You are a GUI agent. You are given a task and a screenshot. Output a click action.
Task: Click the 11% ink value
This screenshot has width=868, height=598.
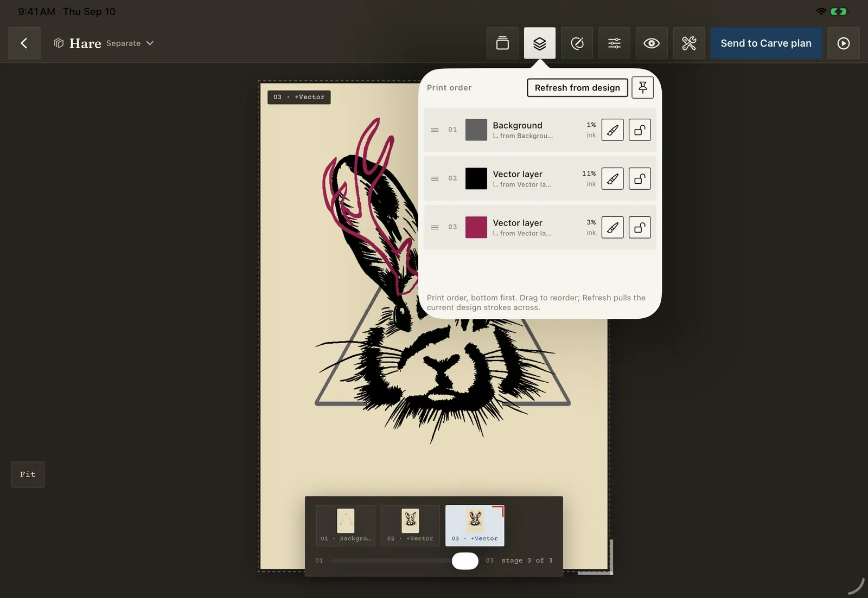[589, 173]
